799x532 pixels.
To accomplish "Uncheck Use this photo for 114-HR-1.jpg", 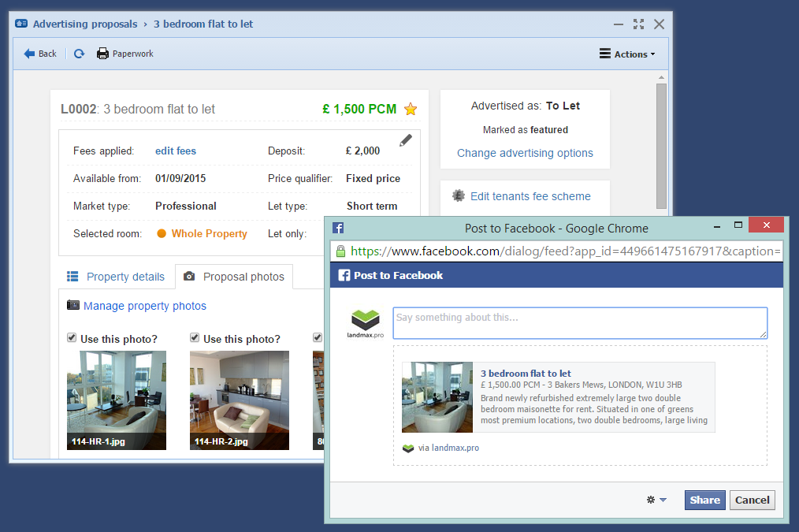I will click(x=72, y=338).
